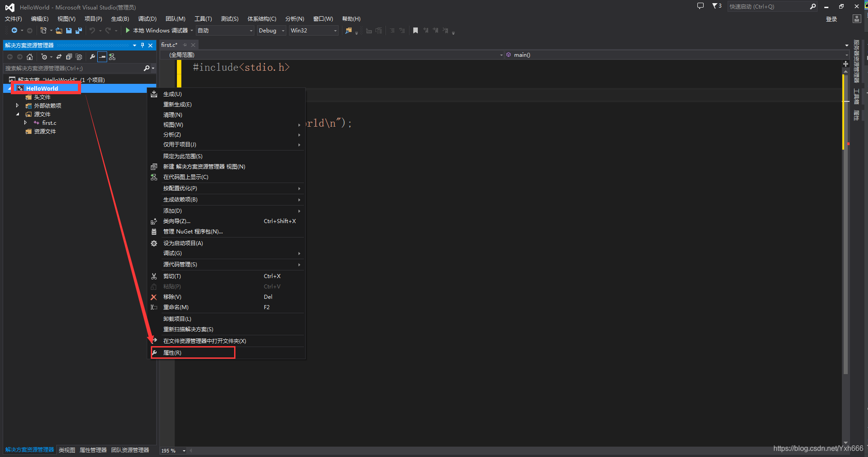Choose 管理 NuGet 程序包(N)...
Screen dimensions: 868x457
coord(227,232)
